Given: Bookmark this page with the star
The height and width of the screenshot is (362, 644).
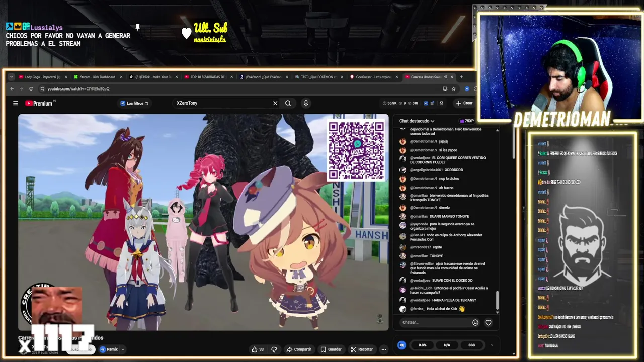Looking at the screenshot, I should pyautogui.click(x=454, y=88).
